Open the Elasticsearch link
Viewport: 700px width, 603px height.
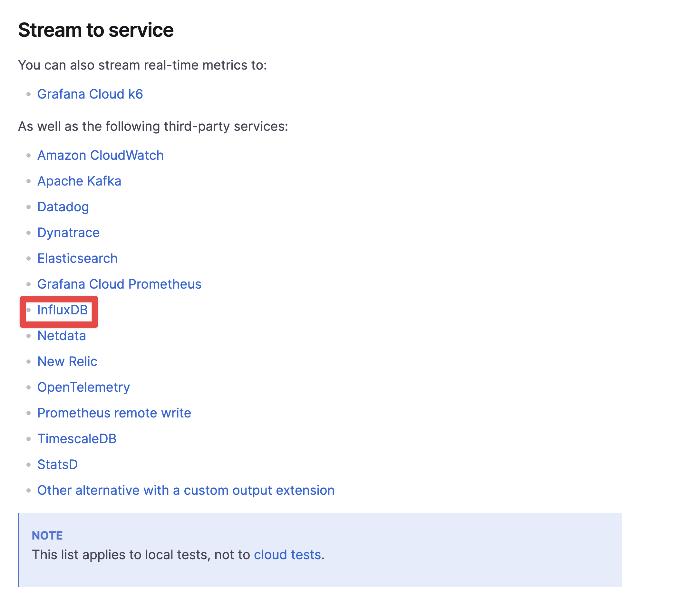[x=77, y=258]
